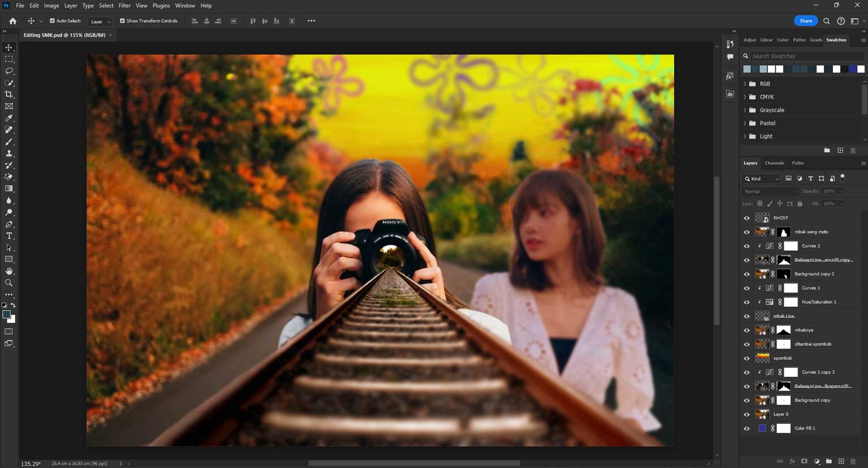868x468 pixels.
Task: Select the Crop tool
Action: (x=9, y=95)
